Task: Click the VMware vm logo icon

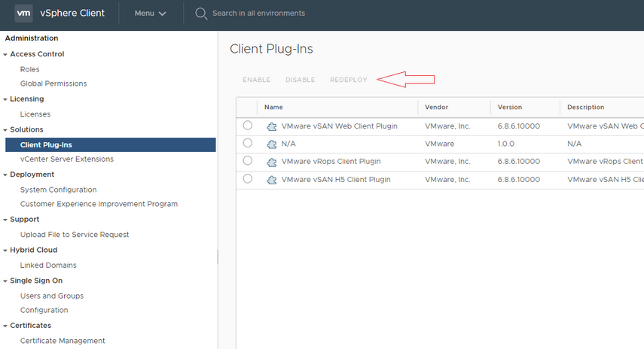Action: click(23, 13)
